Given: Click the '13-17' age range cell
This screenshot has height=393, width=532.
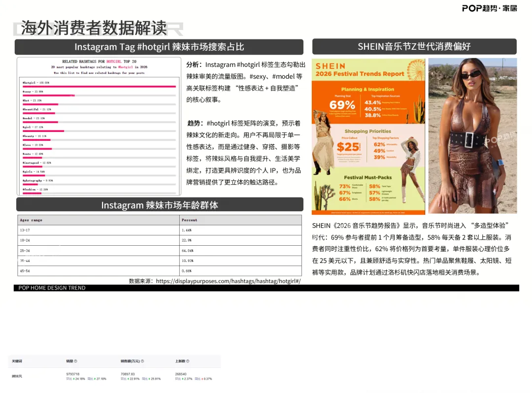Looking at the screenshot, I should [x=99, y=230].
